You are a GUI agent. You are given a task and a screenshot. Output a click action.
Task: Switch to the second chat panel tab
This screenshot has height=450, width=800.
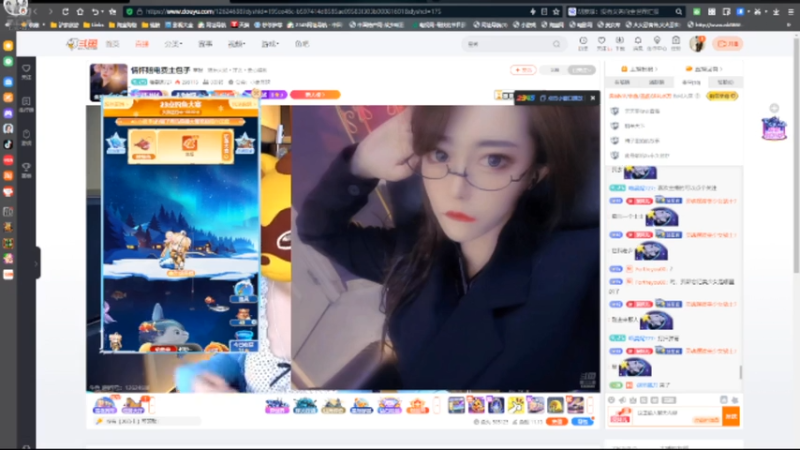[x=657, y=82]
